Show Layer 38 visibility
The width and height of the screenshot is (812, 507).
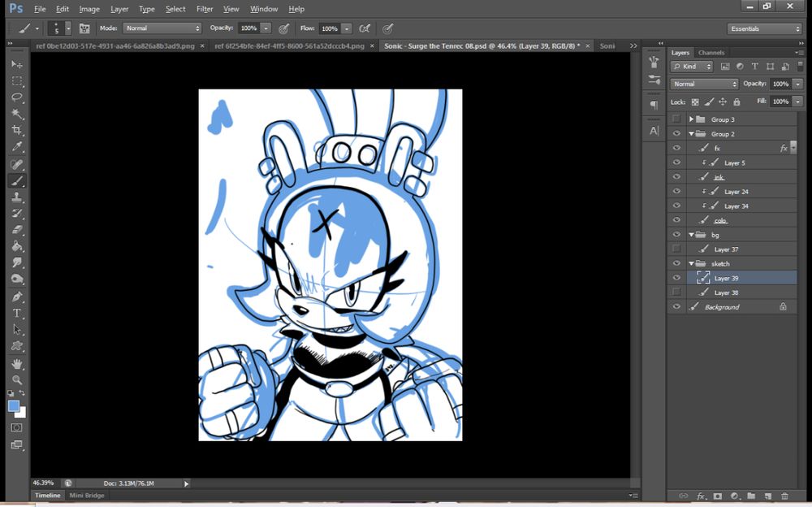(676, 292)
